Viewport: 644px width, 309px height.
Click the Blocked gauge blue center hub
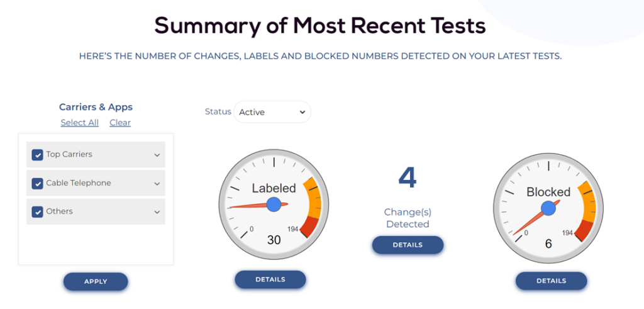point(548,208)
